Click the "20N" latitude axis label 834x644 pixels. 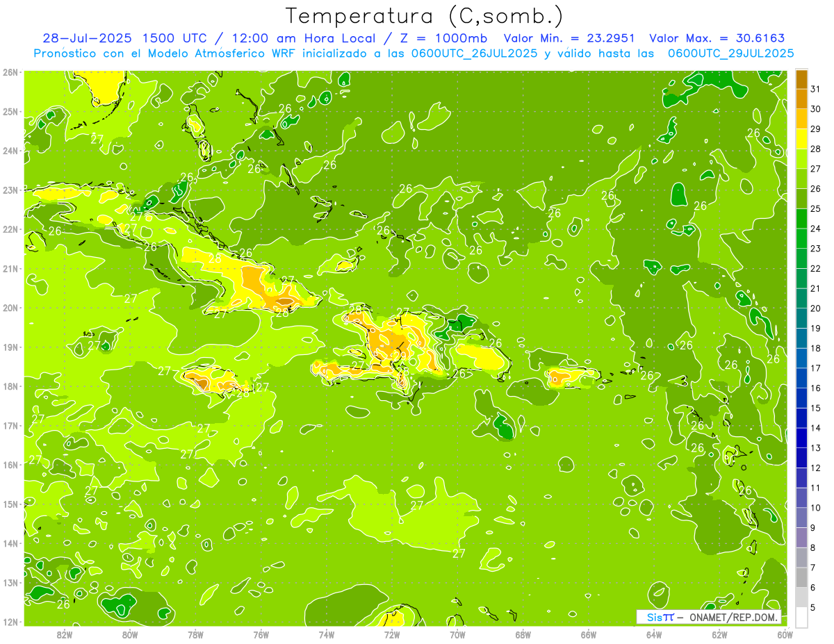(10, 308)
